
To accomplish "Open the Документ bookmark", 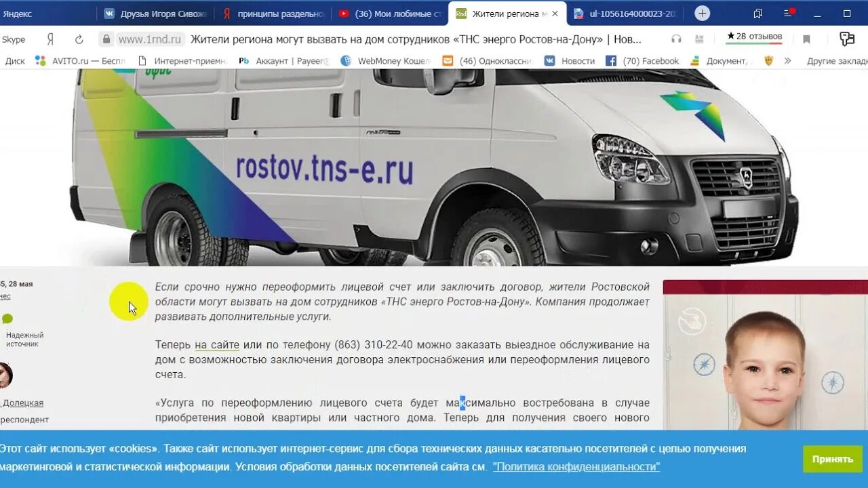I will tap(721, 61).
